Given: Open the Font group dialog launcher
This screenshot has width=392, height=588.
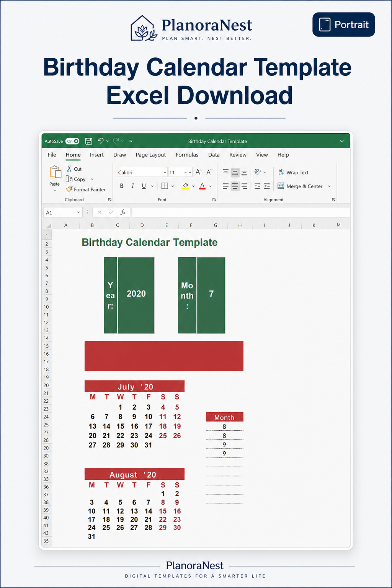Looking at the screenshot, I should click(x=214, y=200).
